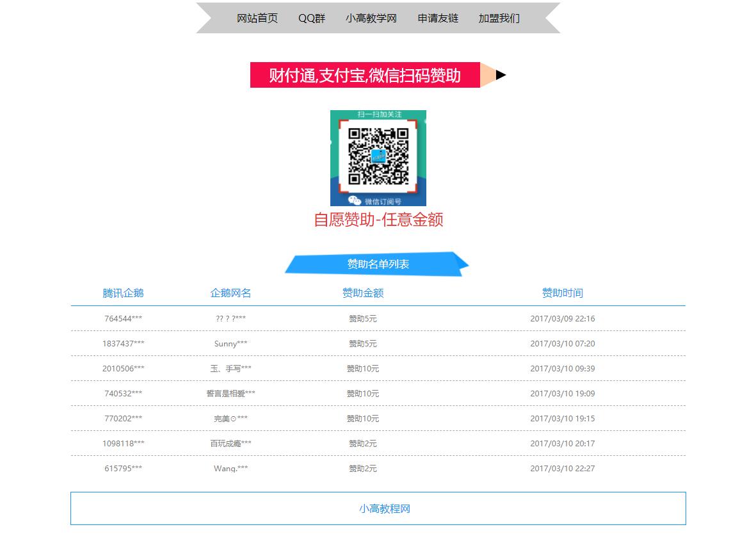Select the 2010506*** table cell
756x543 pixels.
click(x=123, y=369)
